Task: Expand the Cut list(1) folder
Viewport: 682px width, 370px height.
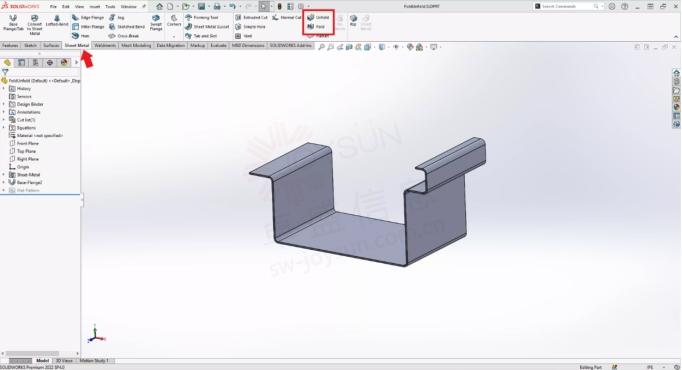Action: [x=4, y=120]
